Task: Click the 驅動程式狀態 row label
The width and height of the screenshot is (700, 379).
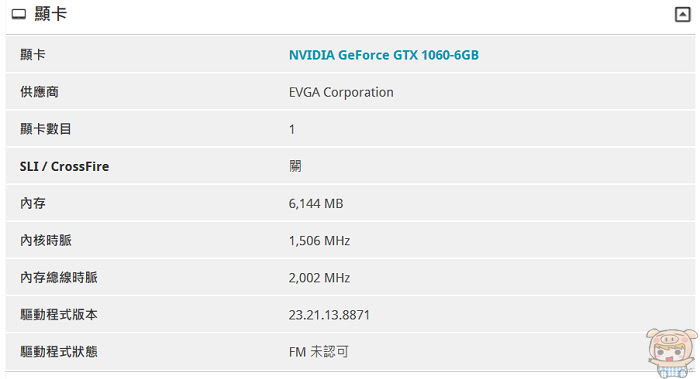Action: (58, 352)
